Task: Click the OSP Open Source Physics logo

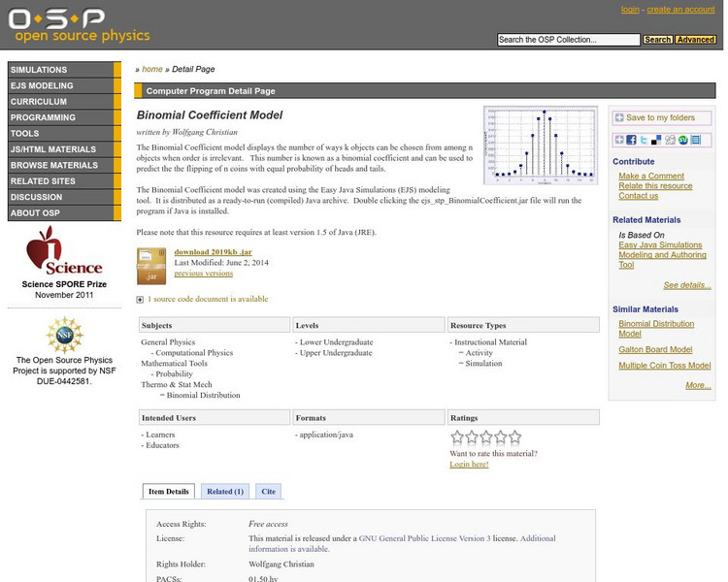Action: pyautogui.click(x=80, y=26)
